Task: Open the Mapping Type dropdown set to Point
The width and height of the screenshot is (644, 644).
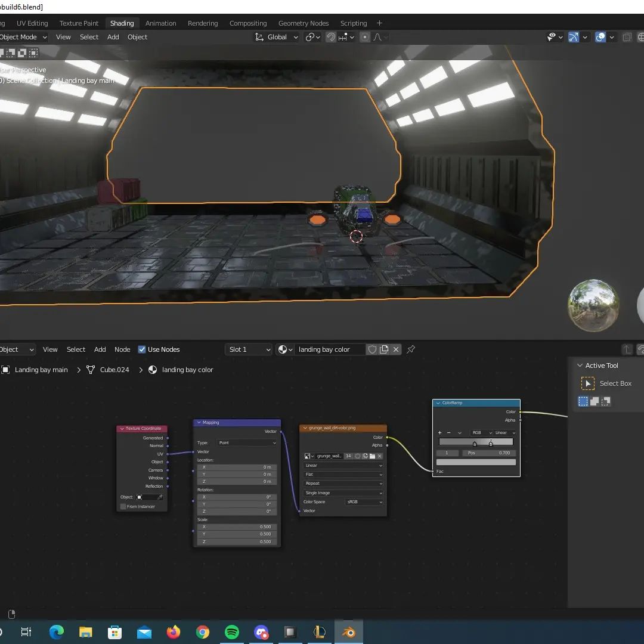Action: [247, 442]
